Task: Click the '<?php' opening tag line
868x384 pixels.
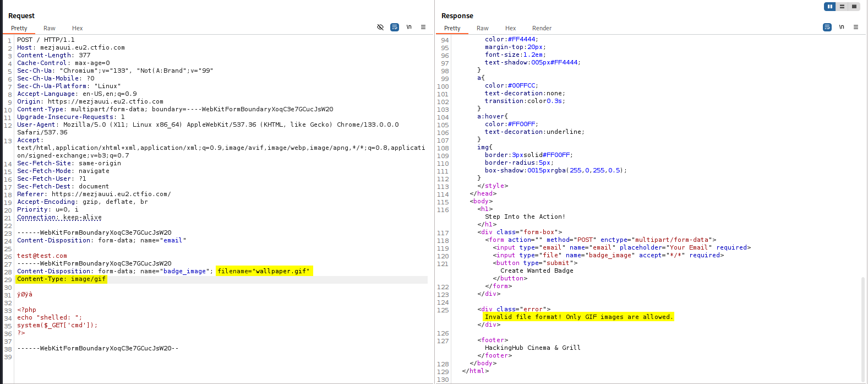Action: [x=26, y=310]
